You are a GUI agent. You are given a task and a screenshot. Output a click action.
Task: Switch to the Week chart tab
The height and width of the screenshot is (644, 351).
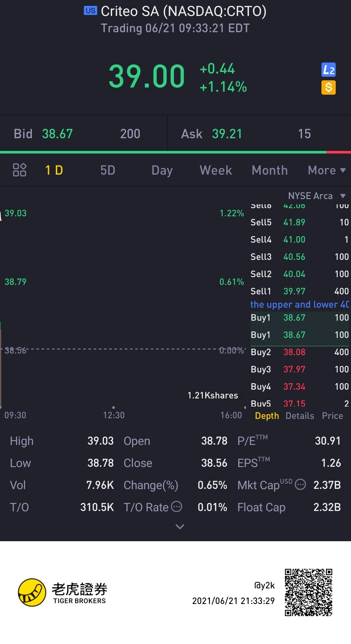216,170
